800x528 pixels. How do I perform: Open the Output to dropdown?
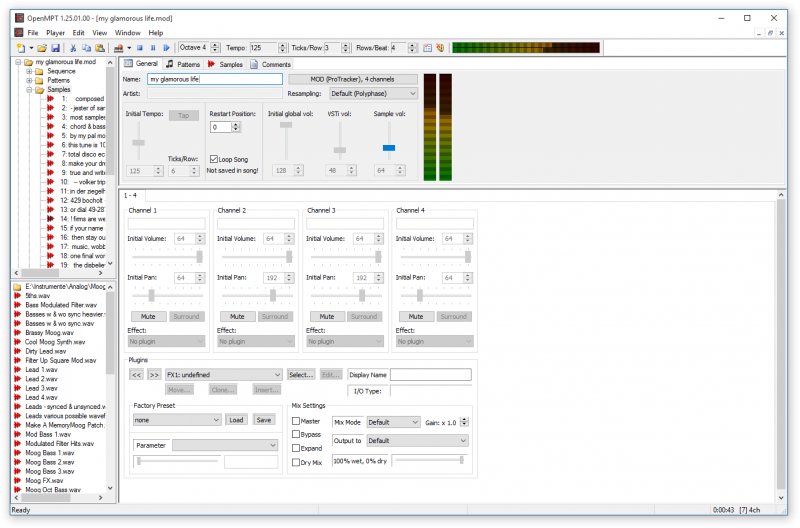point(417,440)
